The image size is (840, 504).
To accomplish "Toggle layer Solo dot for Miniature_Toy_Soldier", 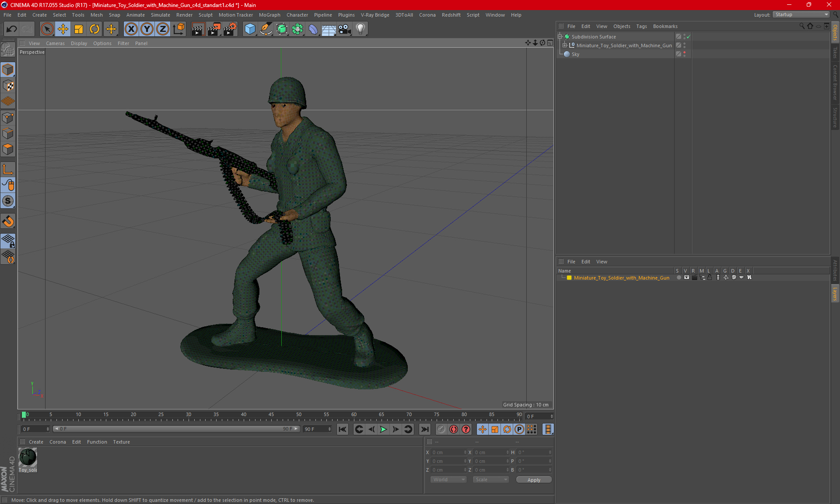I will (x=679, y=277).
